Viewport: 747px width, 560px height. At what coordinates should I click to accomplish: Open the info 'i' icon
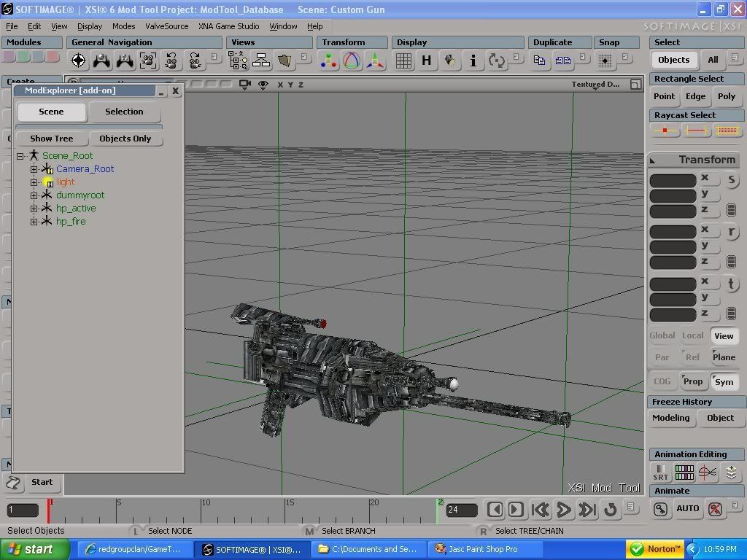click(473, 61)
